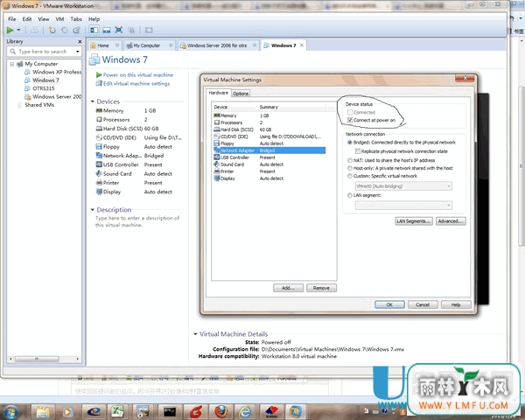Screen dimensions: 525x420
Task: Click the Memory device in summary list
Action: [125, 110]
